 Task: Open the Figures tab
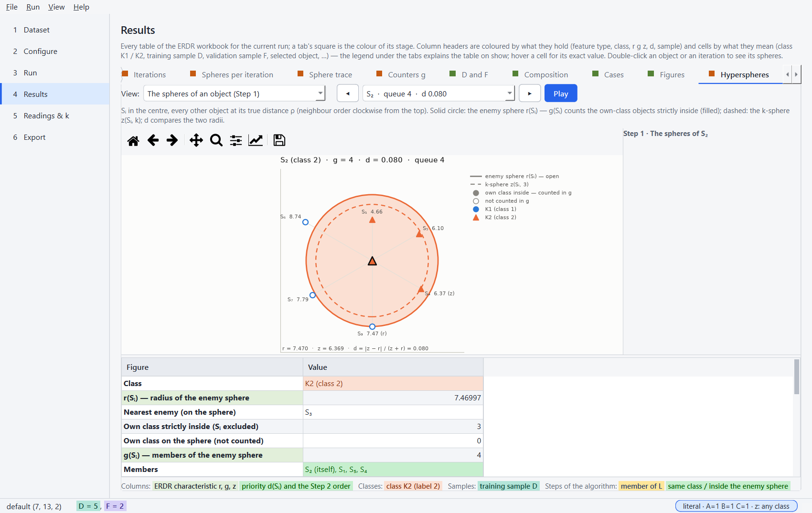667,74
